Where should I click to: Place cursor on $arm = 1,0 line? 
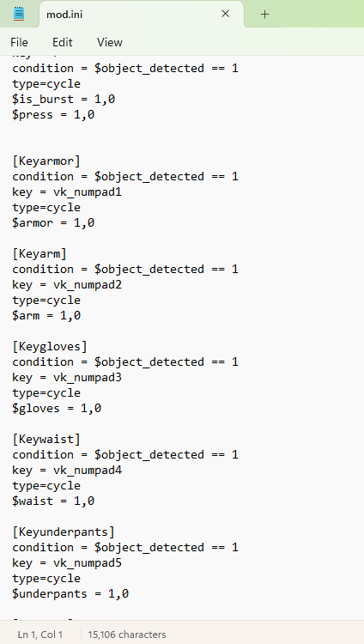pos(46,315)
